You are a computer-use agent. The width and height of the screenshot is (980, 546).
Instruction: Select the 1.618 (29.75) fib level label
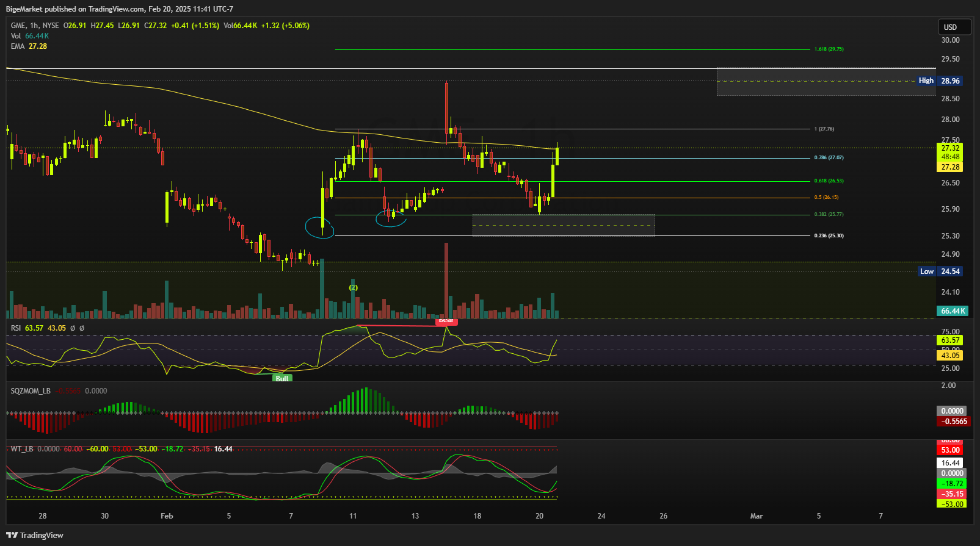(x=829, y=49)
